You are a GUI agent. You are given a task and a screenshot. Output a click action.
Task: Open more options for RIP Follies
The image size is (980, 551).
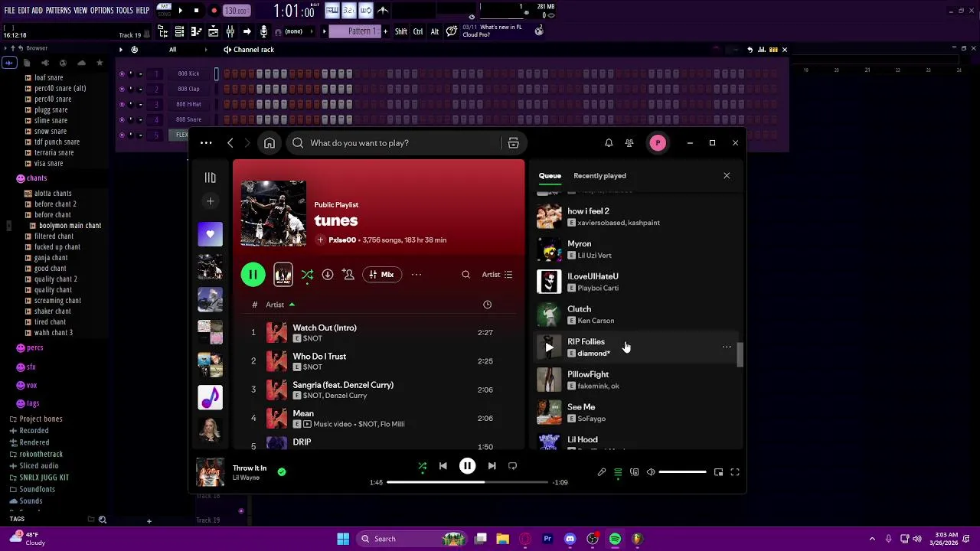pos(727,347)
